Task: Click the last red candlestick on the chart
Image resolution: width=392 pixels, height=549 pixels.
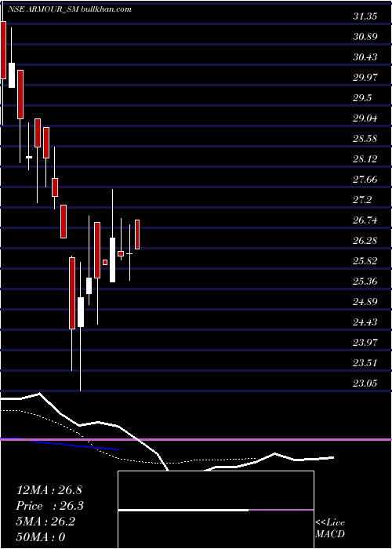Action: [137, 235]
